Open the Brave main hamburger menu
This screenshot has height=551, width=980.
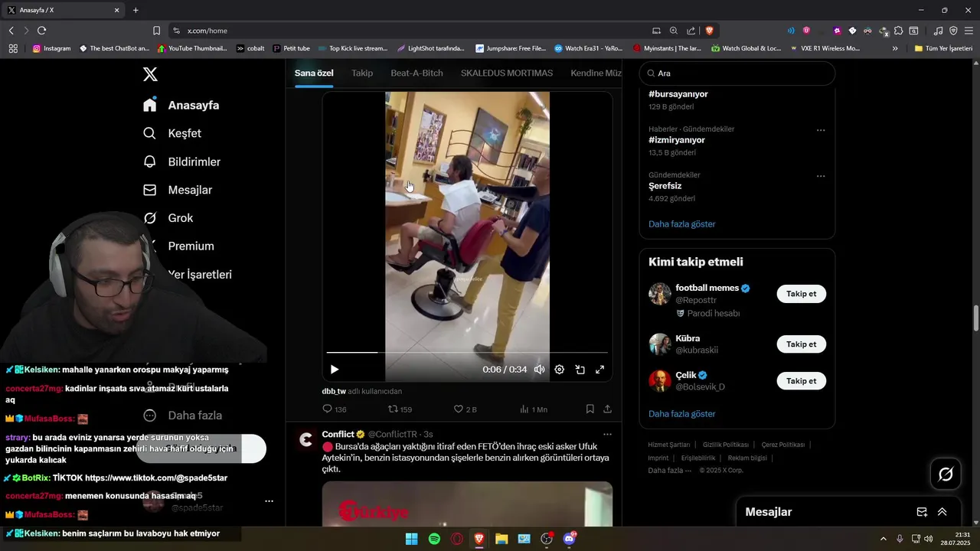pyautogui.click(x=969, y=31)
